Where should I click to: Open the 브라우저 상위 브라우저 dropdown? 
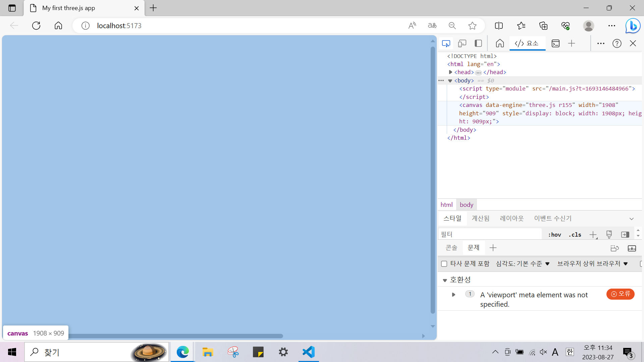click(x=592, y=264)
